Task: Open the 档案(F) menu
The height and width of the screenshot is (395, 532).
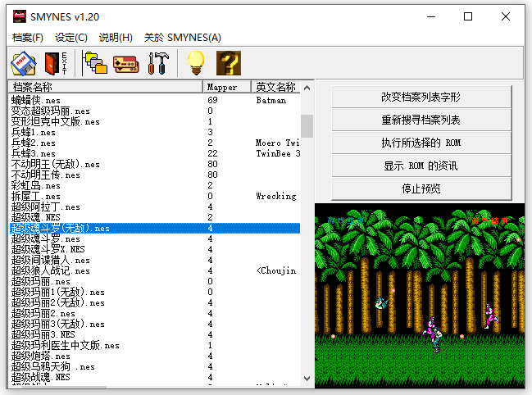Action: (28, 38)
